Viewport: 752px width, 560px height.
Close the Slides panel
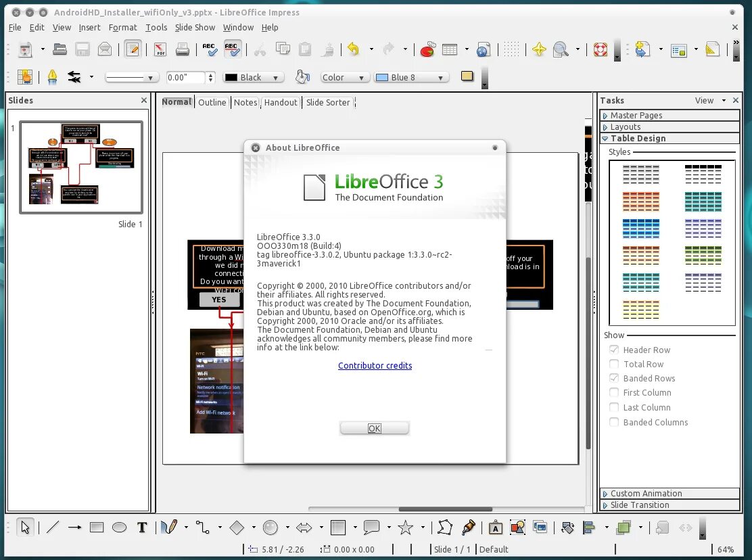(x=144, y=100)
